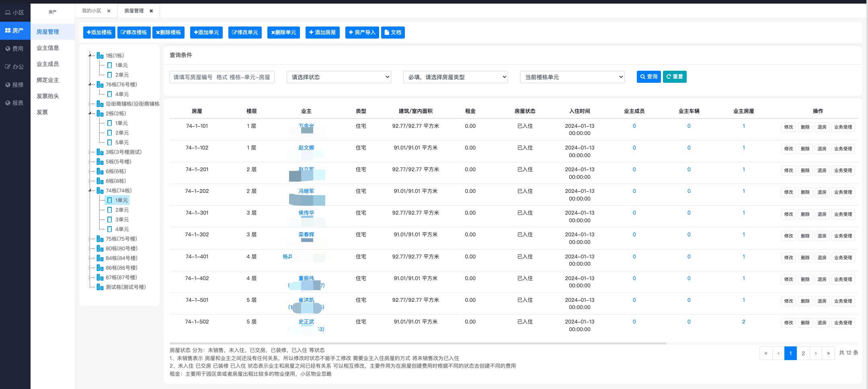
Task: Click 业主房屋 count 2 for 74-1-502
Action: pyautogui.click(x=743, y=321)
